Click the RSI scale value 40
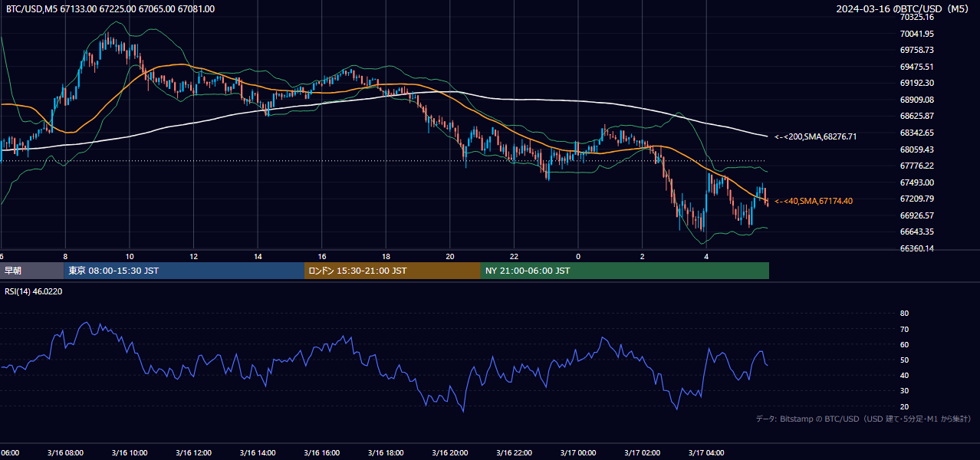 (x=904, y=375)
